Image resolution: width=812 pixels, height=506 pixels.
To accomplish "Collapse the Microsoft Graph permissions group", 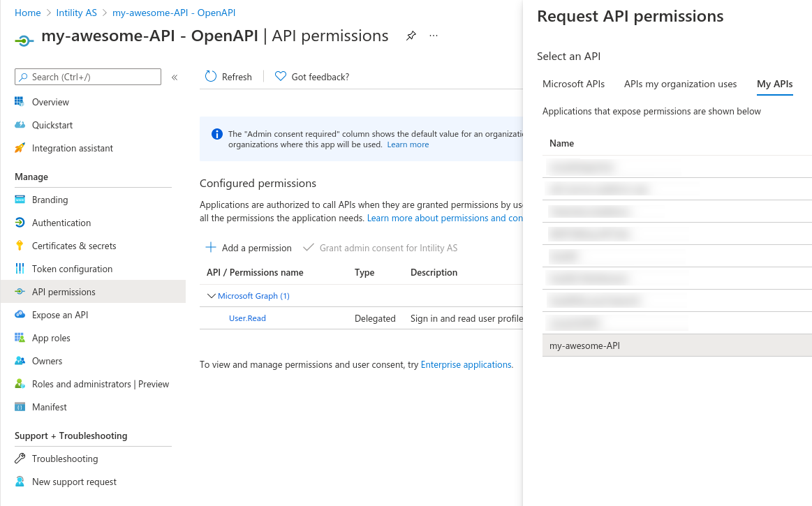I will click(x=211, y=296).
